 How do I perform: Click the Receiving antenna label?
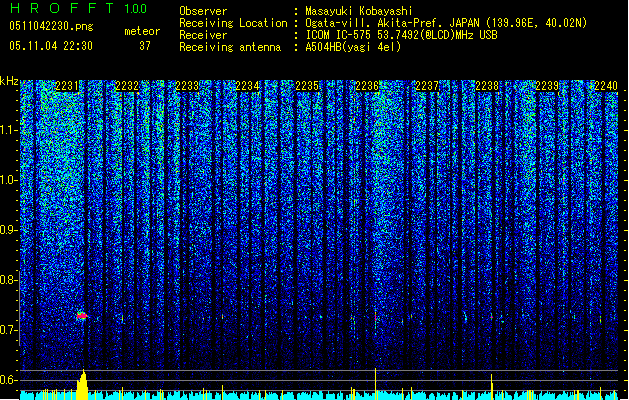[x=230, y=47]
